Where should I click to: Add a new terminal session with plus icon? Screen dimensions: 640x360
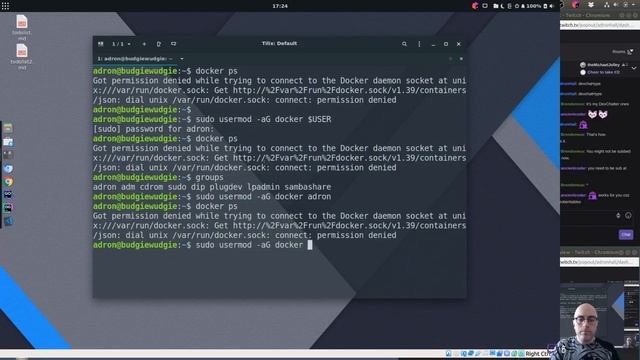144,44
